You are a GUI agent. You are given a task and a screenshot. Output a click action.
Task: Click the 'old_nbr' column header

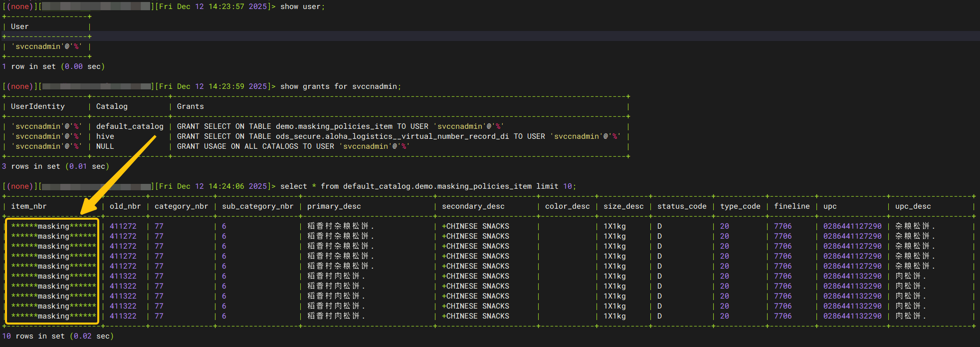(125, 206)
